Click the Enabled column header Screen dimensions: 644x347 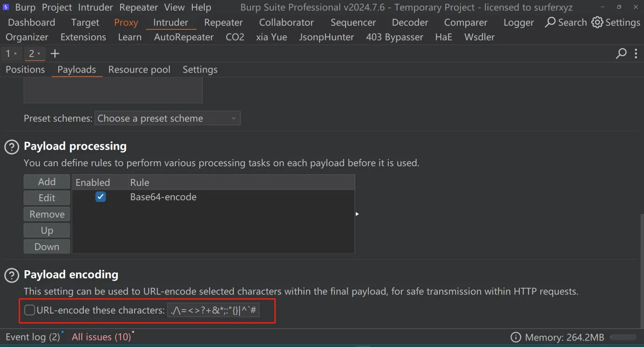(100, 183)
